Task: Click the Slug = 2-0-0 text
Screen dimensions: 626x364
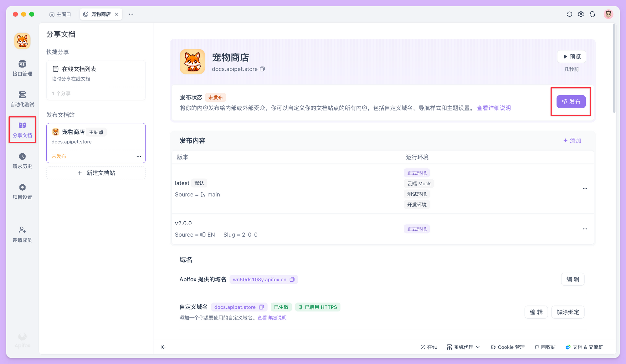Action: [x=240, y=234]
